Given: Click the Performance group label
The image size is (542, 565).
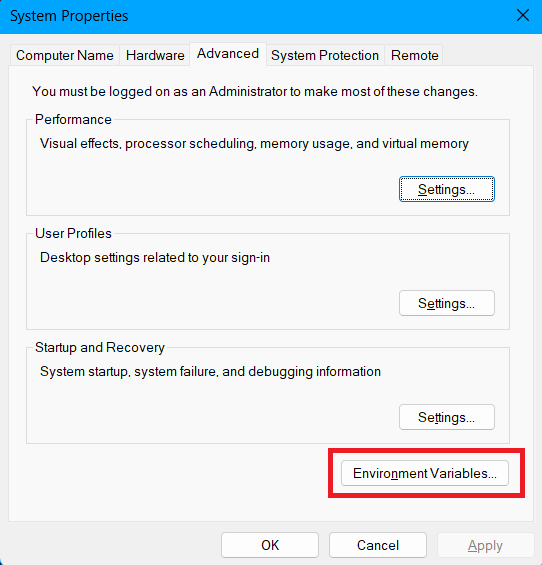Looking at the screenshot, I should [x=73, y=119].
